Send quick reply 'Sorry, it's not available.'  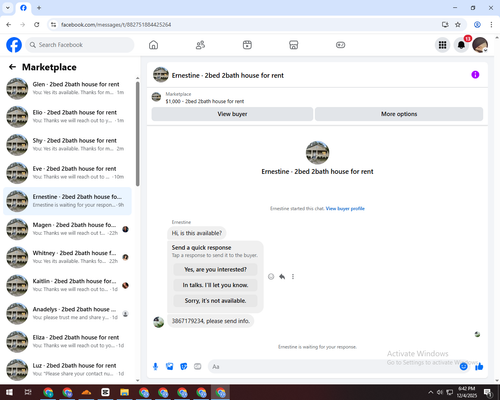click(215, 301)
